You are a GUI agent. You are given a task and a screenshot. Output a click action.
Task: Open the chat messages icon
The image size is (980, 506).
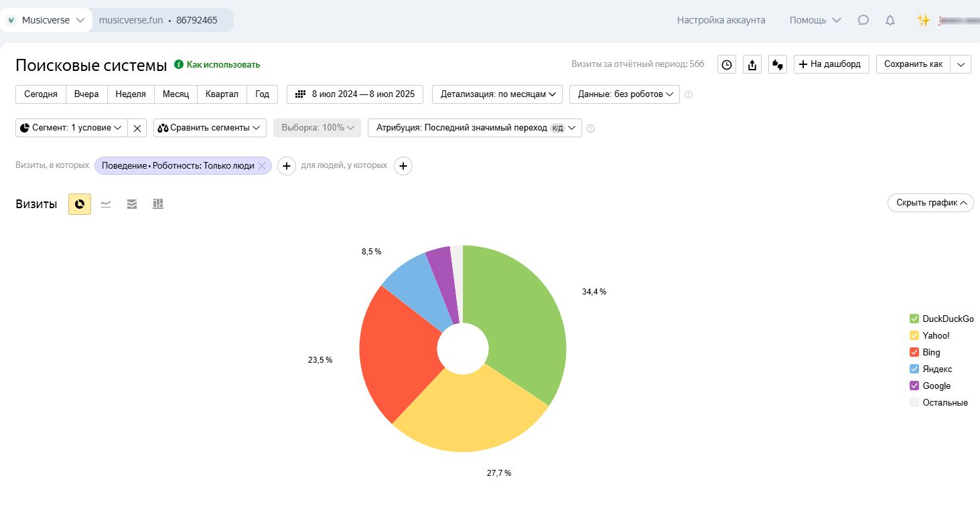pos(863,20)
